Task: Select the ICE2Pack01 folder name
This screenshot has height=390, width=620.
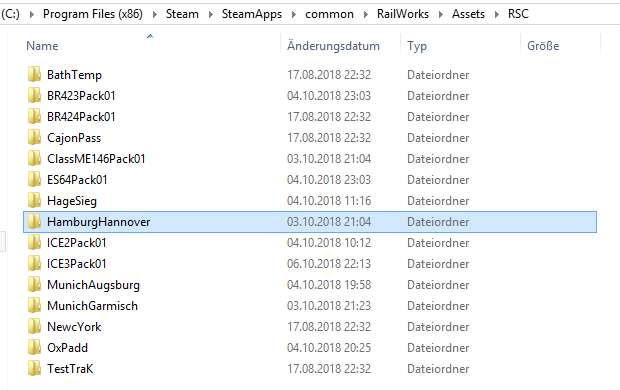Action: (x=77, y=242)
